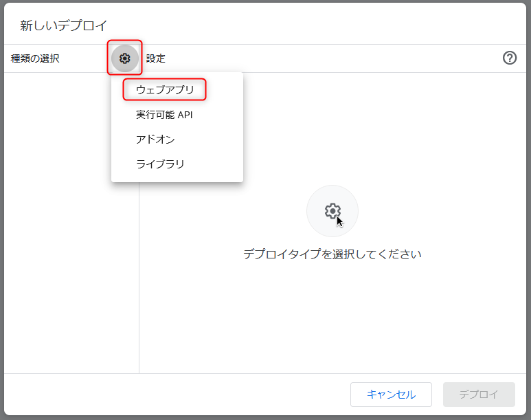Click the header bar between 設定 and help icon

point(330,58)
